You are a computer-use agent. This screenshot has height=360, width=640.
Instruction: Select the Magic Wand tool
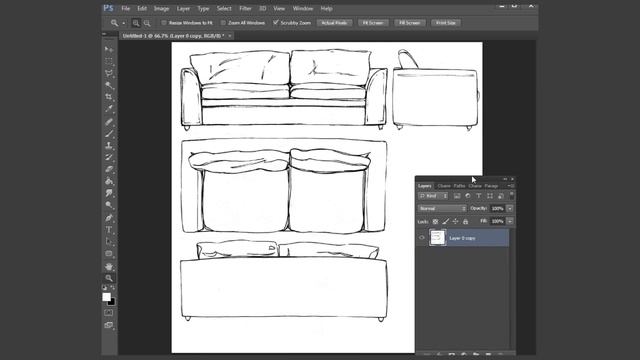[x=109, y=85]
